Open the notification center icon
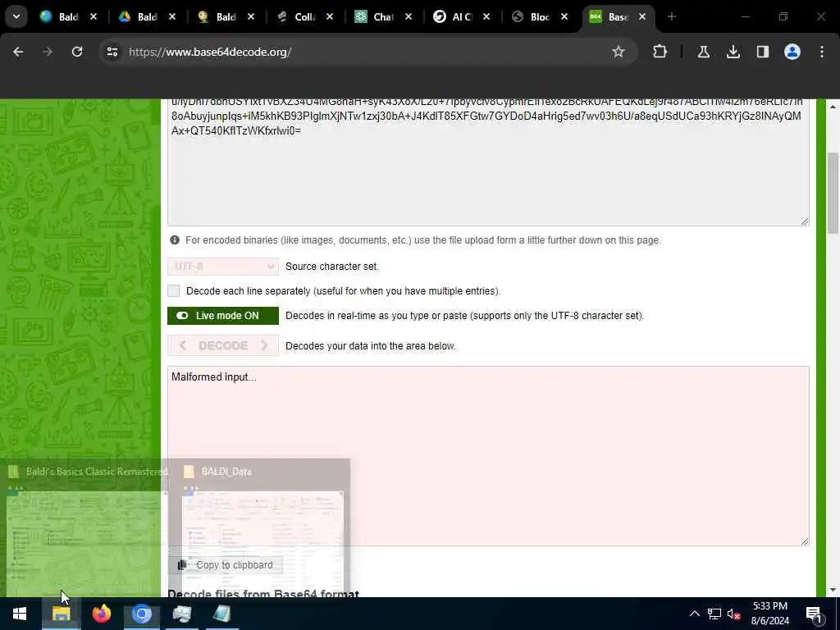The width and height of the screenshot is (840, 630). point(813,614)
